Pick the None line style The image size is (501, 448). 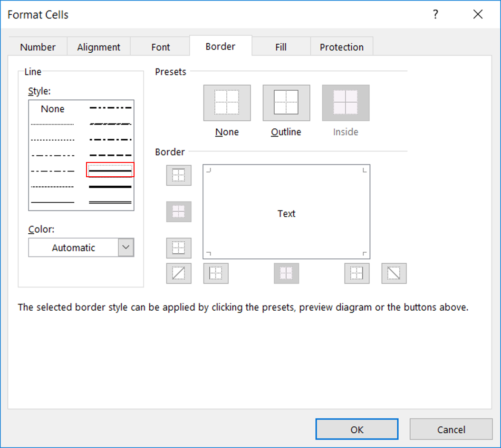[x=52, y=109]
